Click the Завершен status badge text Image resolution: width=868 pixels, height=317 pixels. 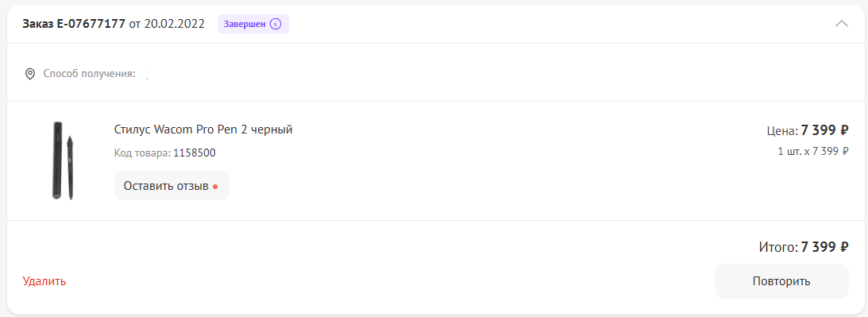(245, 24)
